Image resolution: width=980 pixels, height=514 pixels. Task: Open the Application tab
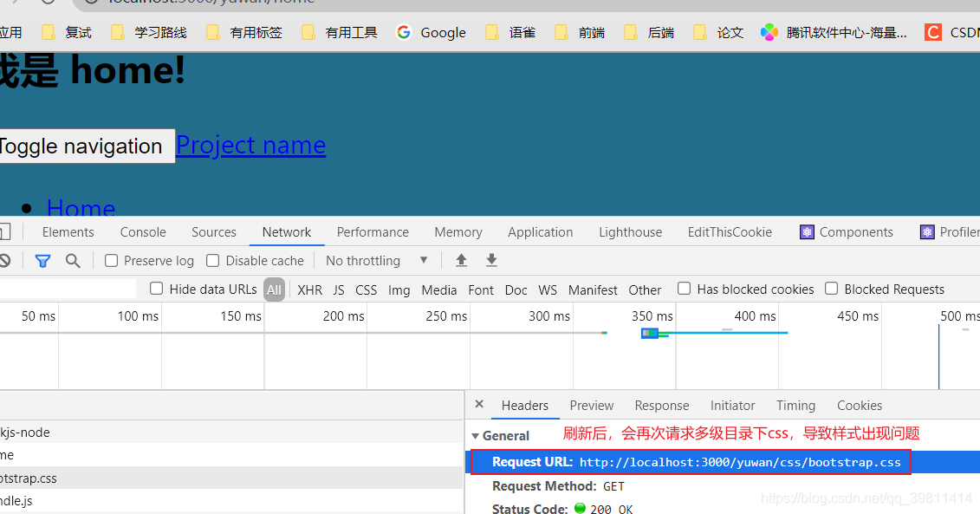[540, 232]
